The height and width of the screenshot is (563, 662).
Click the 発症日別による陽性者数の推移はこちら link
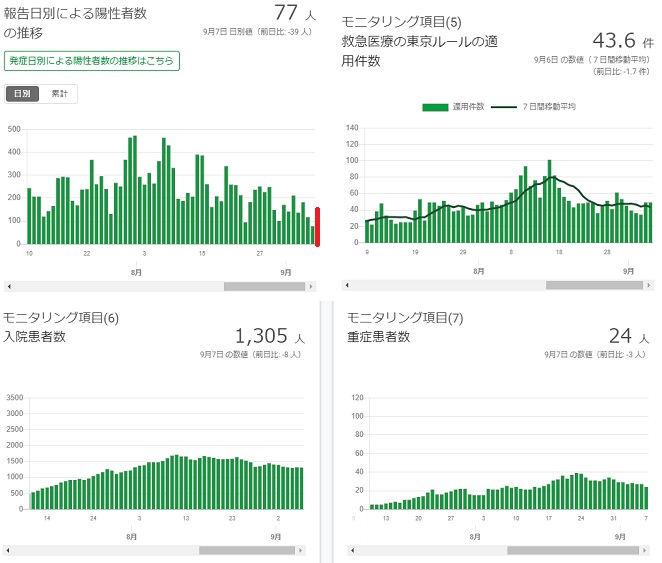[91, 61]
